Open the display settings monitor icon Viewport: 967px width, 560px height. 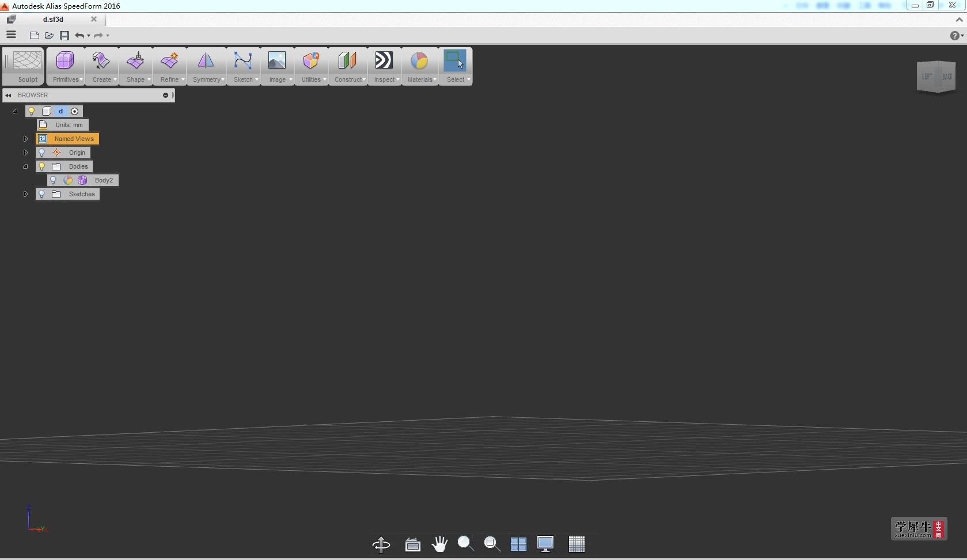pos(545,544)
